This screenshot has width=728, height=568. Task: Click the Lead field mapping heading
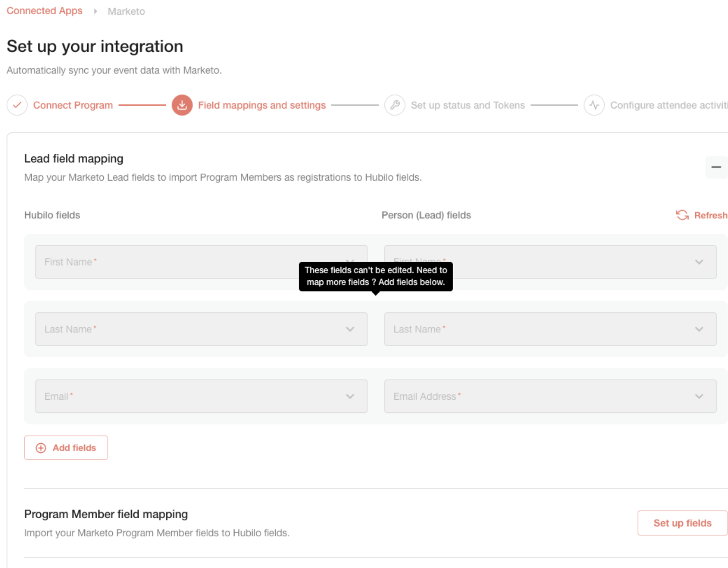click(73, 158)
